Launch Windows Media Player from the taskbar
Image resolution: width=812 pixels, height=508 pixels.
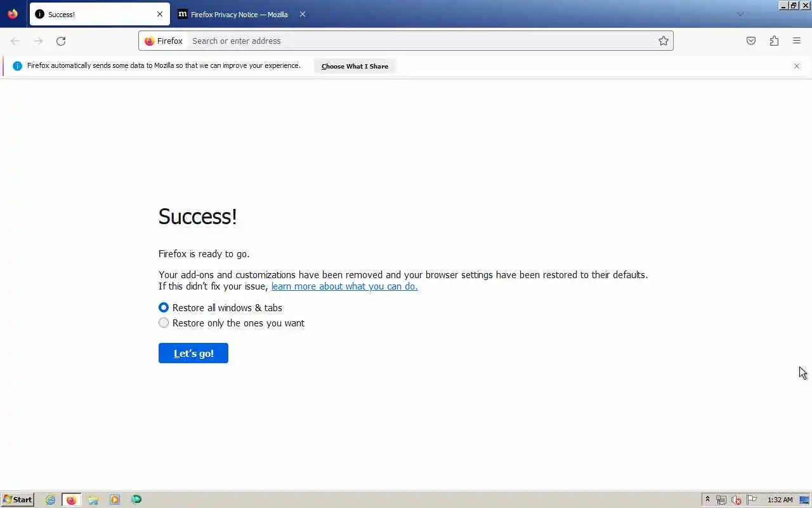[115, 500]
